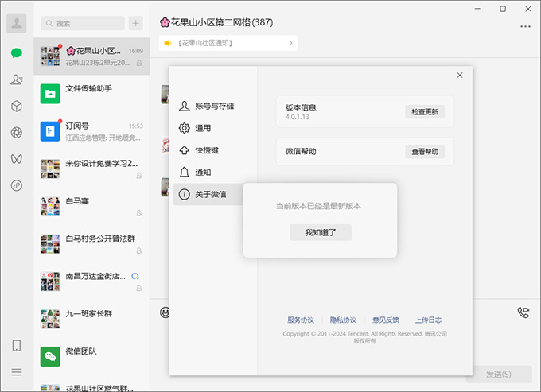Open the Mini Programs icon

17,185
